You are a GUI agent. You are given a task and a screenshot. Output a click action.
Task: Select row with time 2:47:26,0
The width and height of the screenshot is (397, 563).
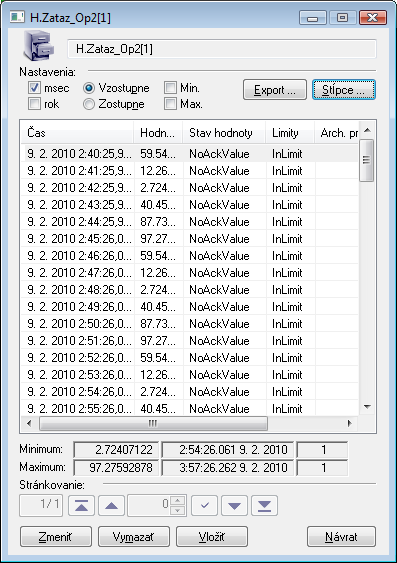(190, 273)
